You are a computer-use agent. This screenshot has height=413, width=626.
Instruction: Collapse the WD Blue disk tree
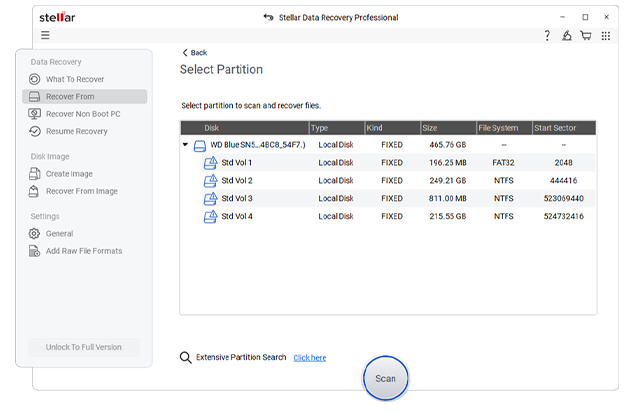click(x=185, y=145)
